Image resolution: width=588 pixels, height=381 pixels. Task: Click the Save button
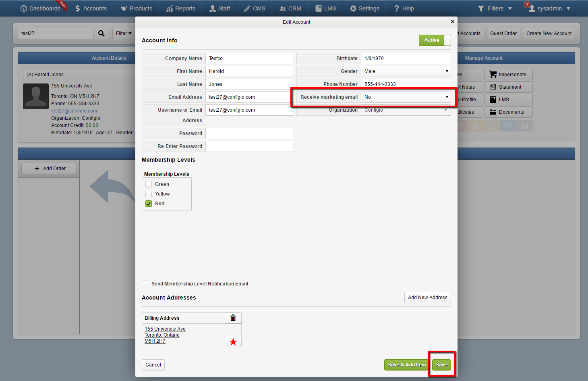coord(442,365)
